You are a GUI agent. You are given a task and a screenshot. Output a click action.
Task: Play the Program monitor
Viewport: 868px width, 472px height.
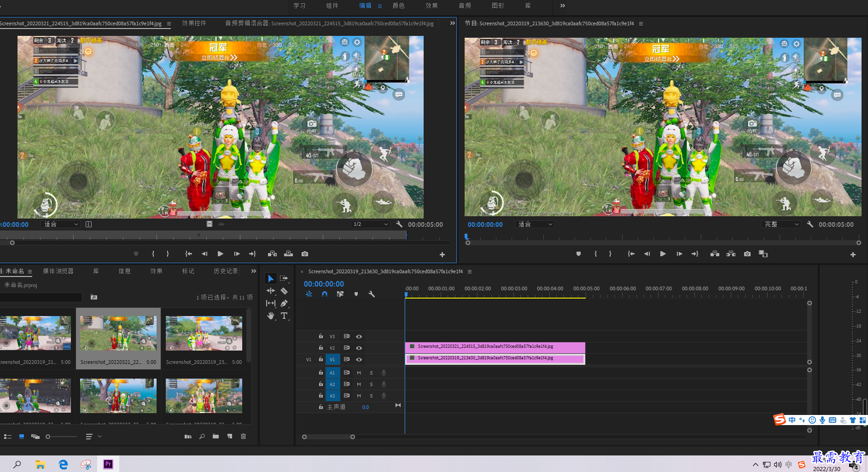(x=663, y=254)
